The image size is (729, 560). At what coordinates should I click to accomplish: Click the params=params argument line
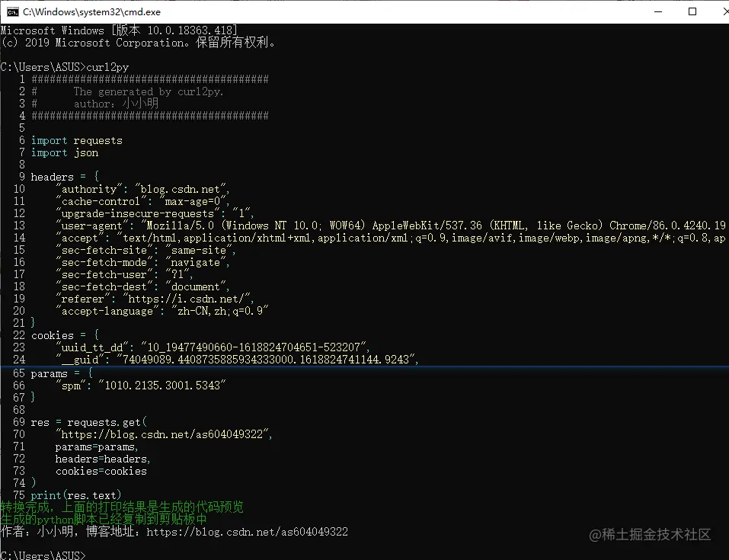point(97,446)
